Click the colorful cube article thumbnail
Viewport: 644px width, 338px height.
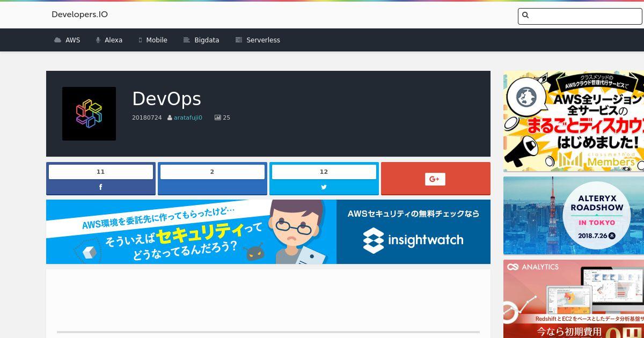(89, 114)
